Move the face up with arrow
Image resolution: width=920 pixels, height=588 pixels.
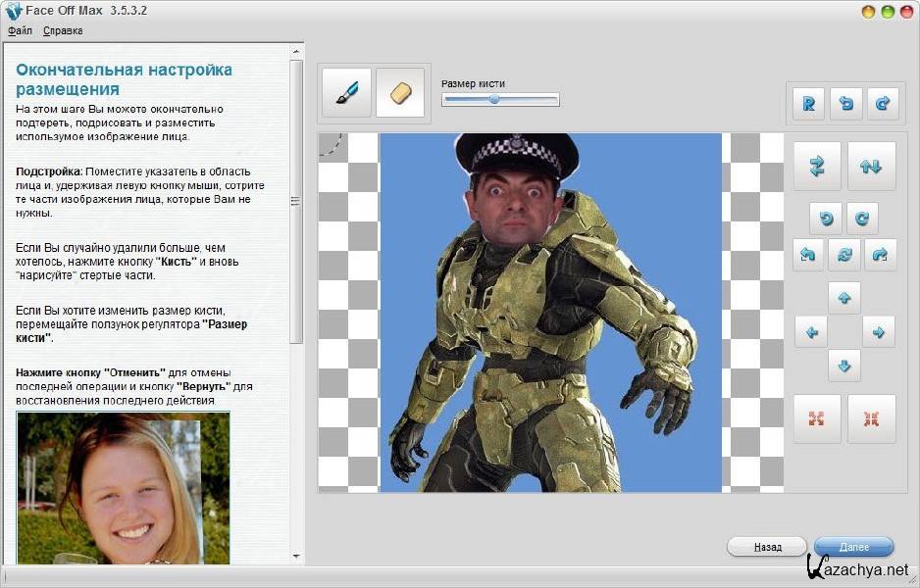pos(844,298)
